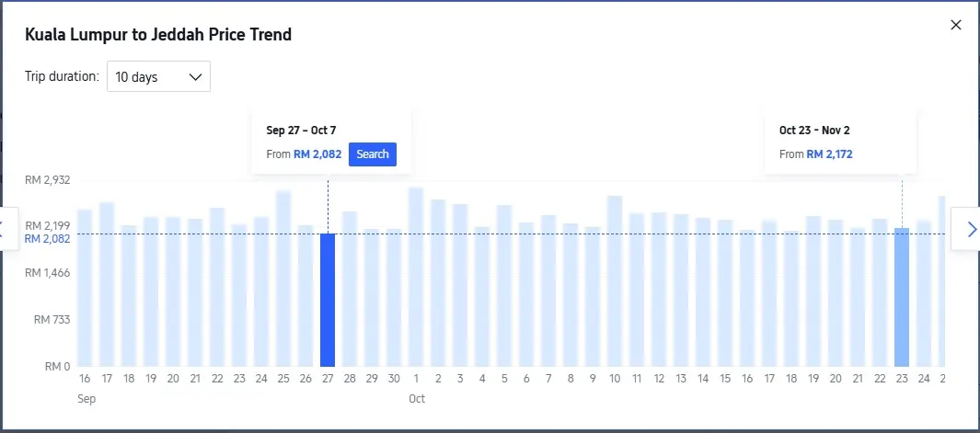Go to next dates with right arrow

[x=971, y=229]
